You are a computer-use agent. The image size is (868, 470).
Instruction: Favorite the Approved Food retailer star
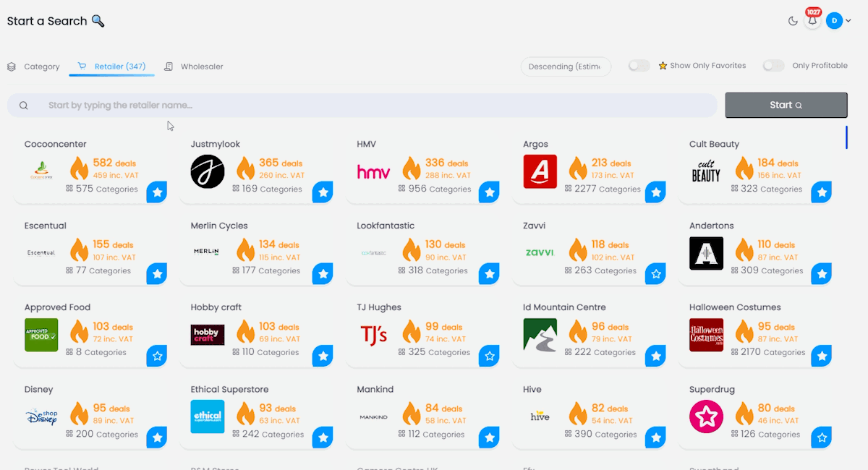pos(157,356)
